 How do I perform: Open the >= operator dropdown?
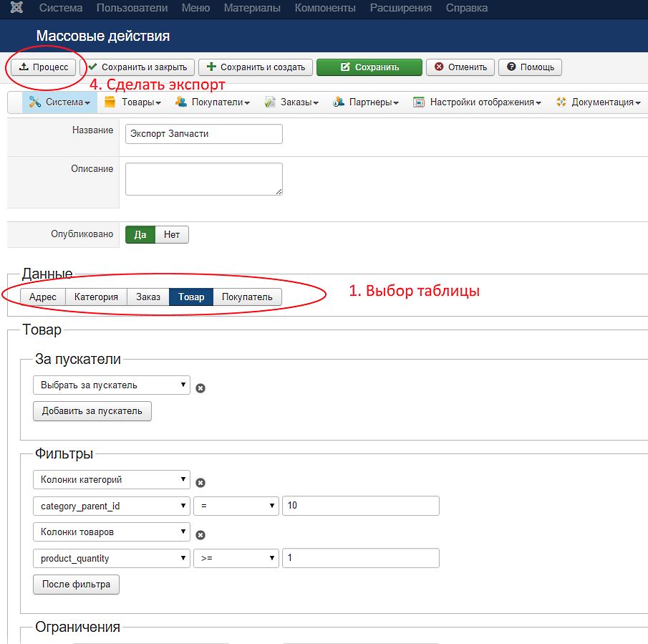point(236,558)
